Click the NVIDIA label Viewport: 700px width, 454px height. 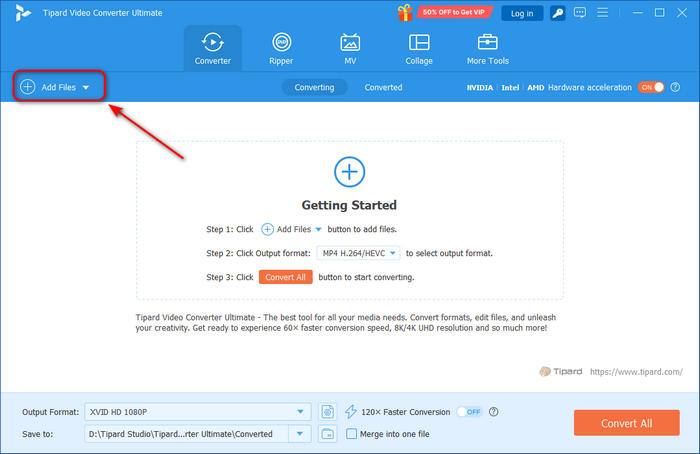[479, 87]
